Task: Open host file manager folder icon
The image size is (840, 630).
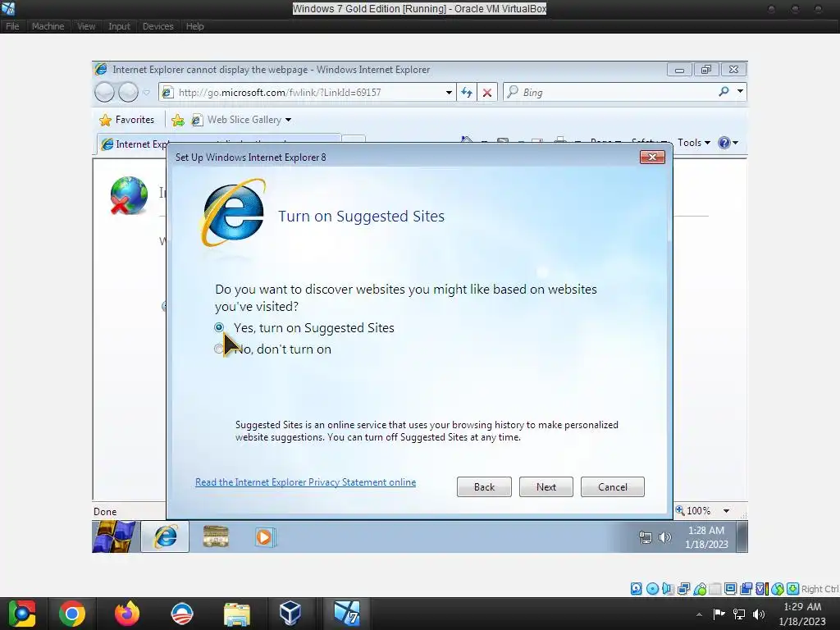Action: tap(237, 614)
